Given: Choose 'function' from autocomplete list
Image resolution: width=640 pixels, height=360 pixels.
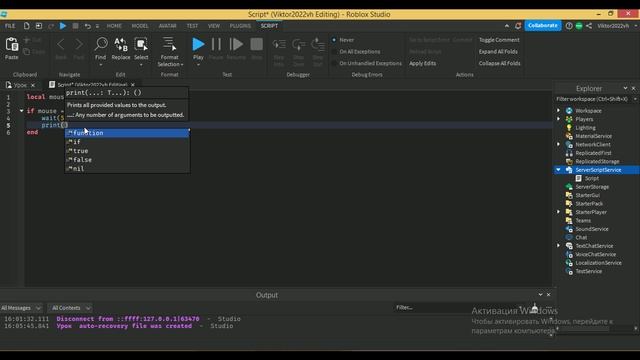Looking at the screenshot, I should pyautogui.click(x=127, y=133).
